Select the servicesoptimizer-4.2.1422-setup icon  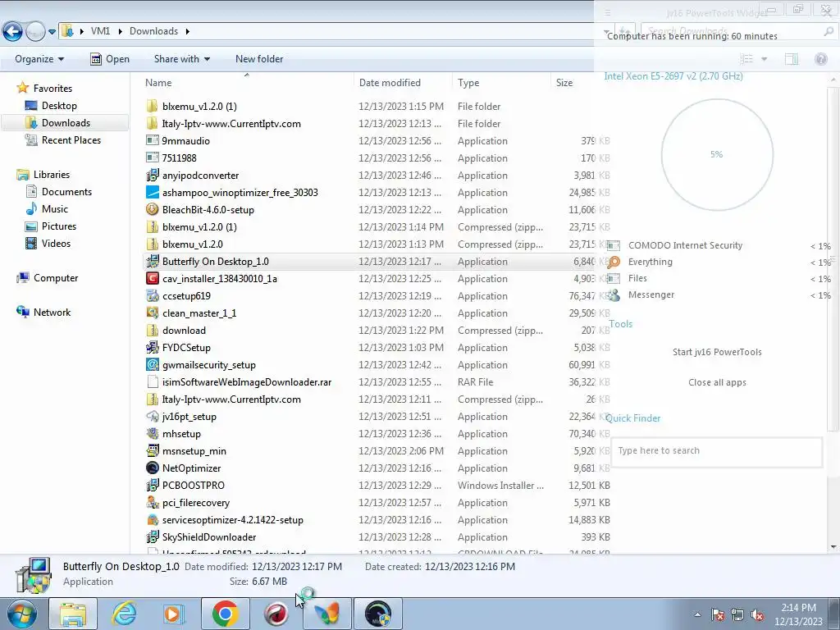(x=153, y=519)
